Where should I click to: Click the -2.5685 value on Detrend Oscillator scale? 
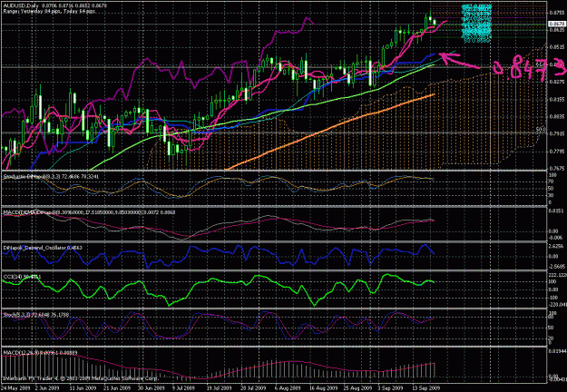coord(558,266)
